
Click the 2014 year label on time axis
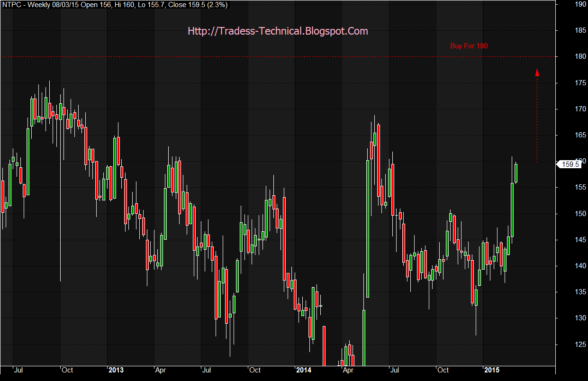click(x=304, y=370)
